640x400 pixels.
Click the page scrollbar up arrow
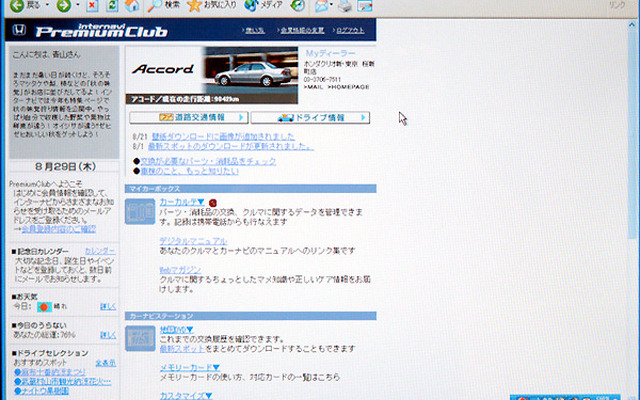[x=633, y=26]
